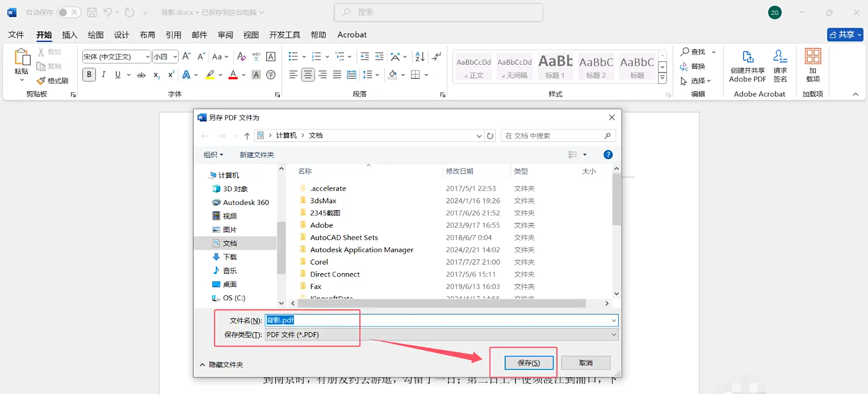
Task: Click the 新建文件夹 button
Action: 257,154
